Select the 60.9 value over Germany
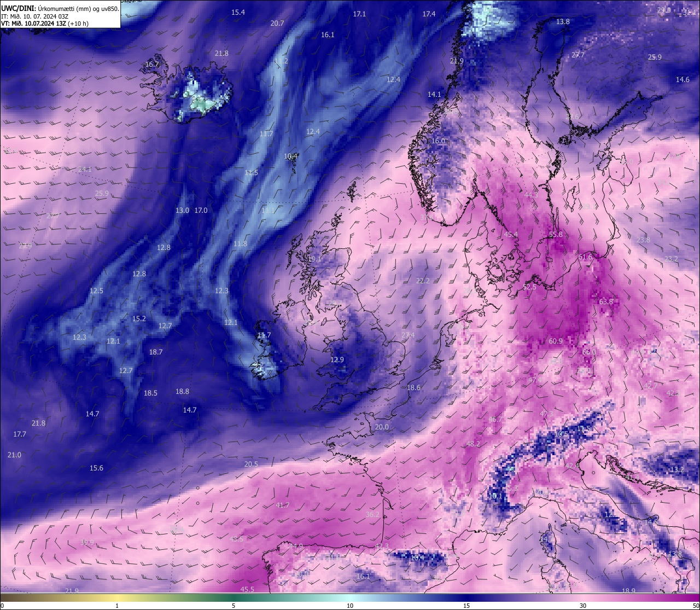700x610 pixels. (556, 341)
